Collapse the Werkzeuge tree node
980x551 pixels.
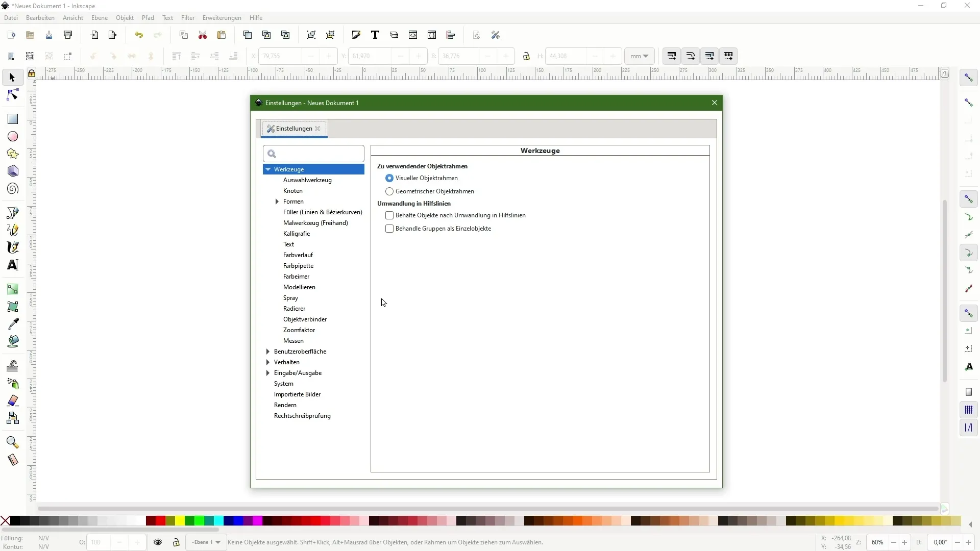point(268,169)
